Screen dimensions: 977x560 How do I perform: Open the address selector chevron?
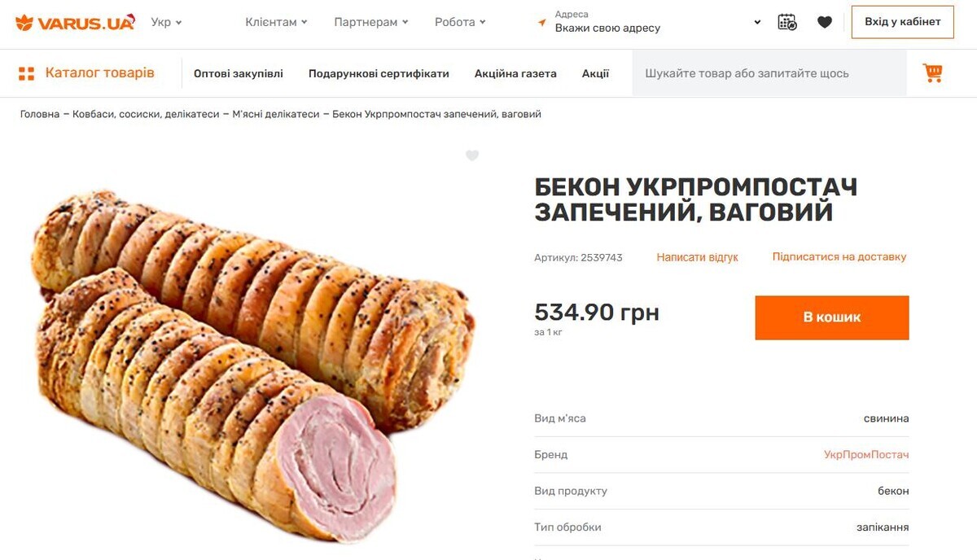[757, 23]
